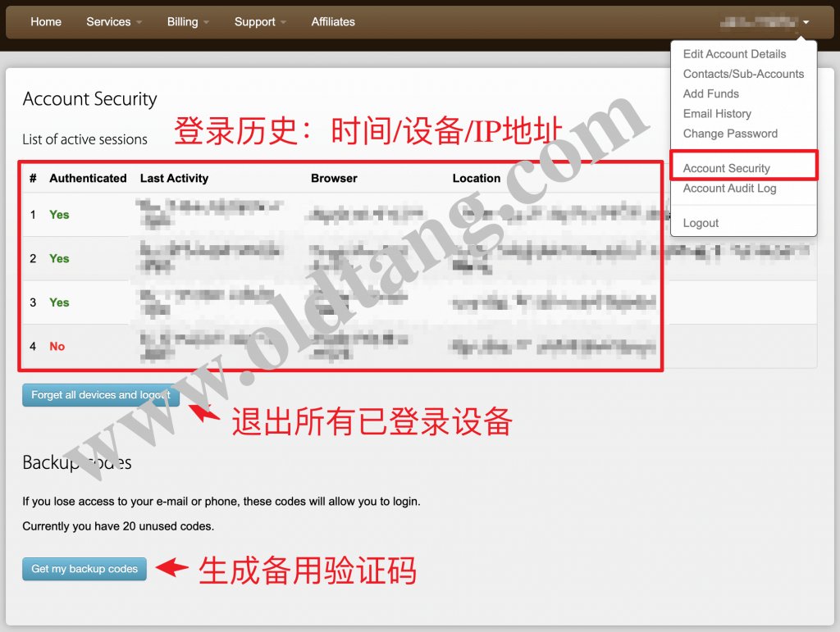Select session row 4 marked No
The width and height of the screenshot is (840, 632).
click(57, 347)
